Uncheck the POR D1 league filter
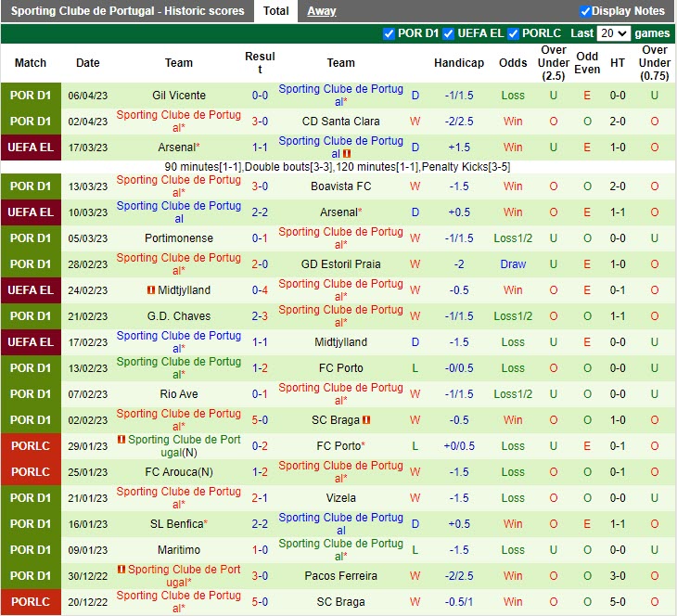Viewport: 677px width, 616px height. coord(389,33)
